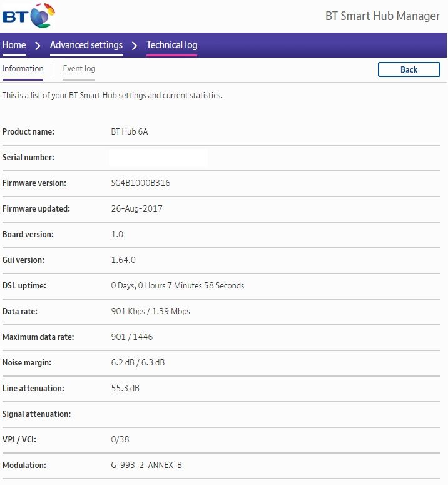The image size is (448, 485).
Task: Click the Back button
Action: [409, 69]
